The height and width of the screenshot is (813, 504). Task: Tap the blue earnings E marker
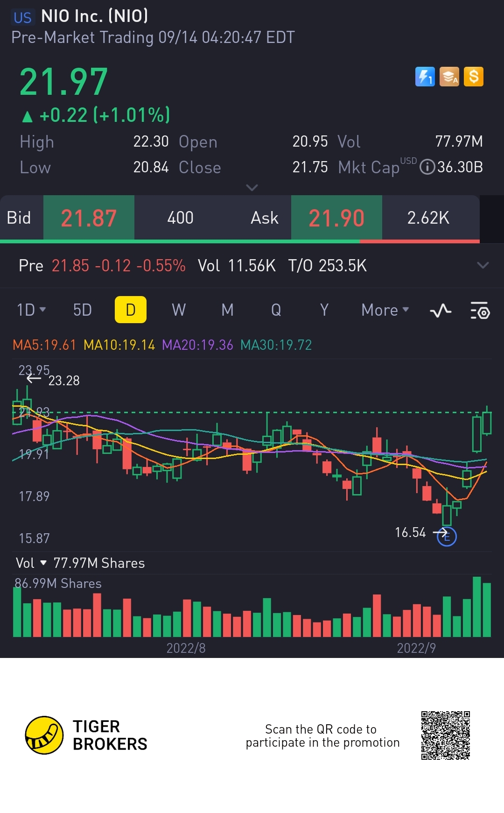pyautogui.click(x=447, y=537)
